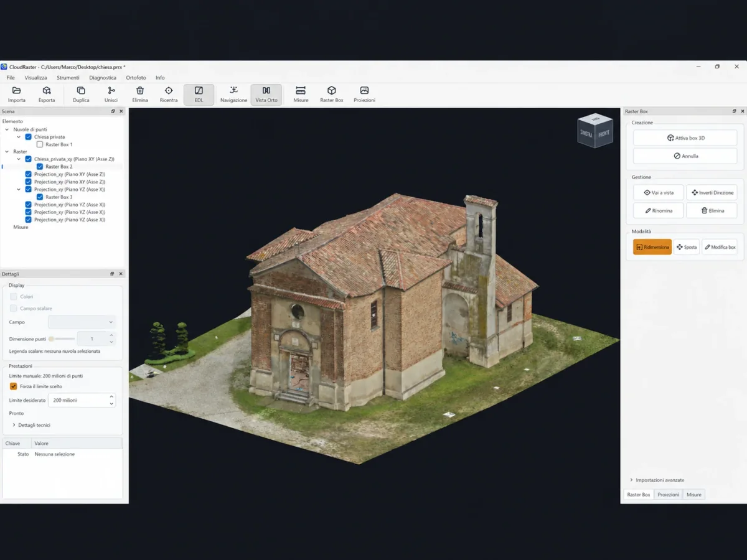Image resolution: width=747 pixels, height=560 pixels.
Task: Select the Ridimensiona mode
Action: [652, 247]
